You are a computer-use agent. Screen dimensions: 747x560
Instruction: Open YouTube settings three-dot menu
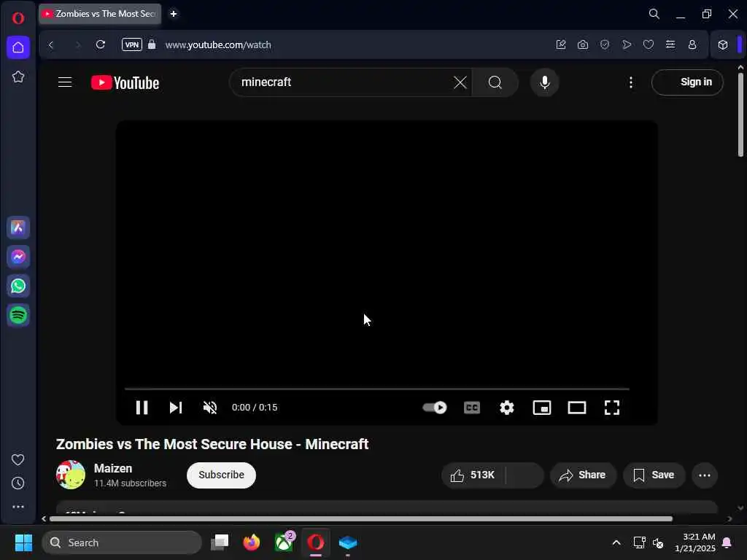[x=631, y=82]
